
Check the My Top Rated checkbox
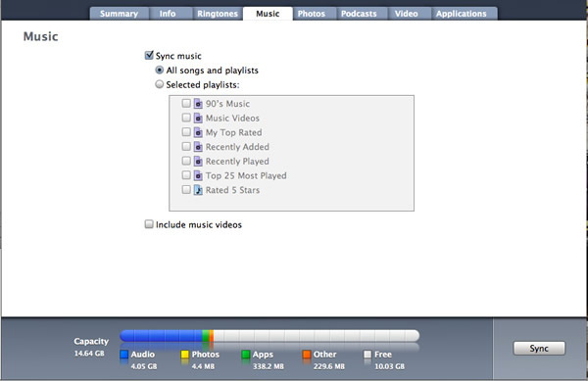186,132
